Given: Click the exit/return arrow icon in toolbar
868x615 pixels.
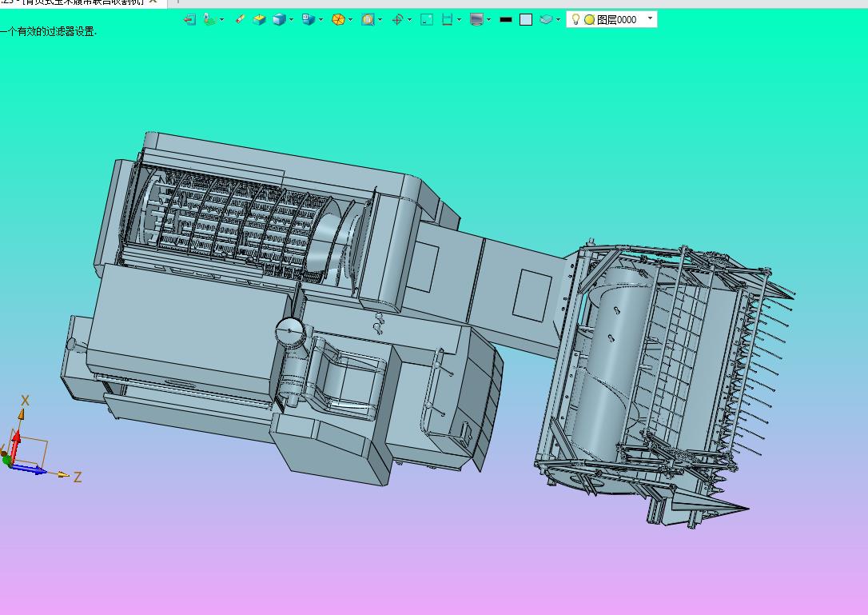Looking at the screenshot, I should 190,20.
